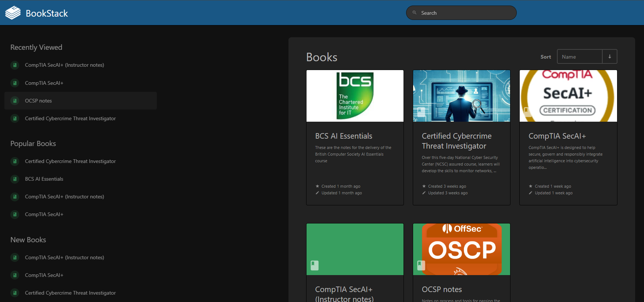644x302 pixels.
Task: Click the bookmark icon on the OffSec OSCP cover
Action: pos(421,265)
